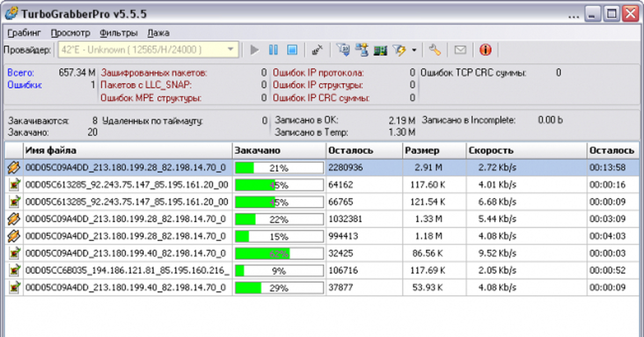Image resolution: width=644 pixels, height=337 pixels.
Task: Sort by the Размер column header
Action: point(434,151)
